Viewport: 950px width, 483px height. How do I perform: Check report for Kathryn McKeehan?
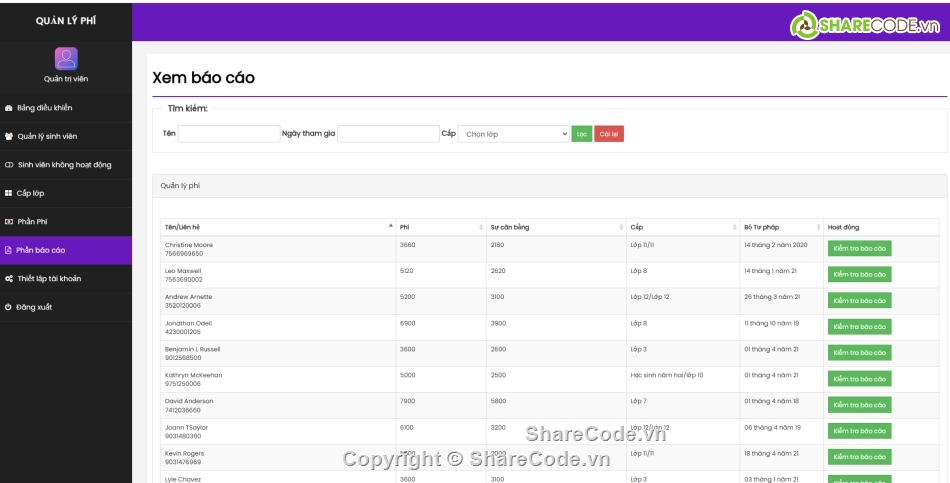860,379
